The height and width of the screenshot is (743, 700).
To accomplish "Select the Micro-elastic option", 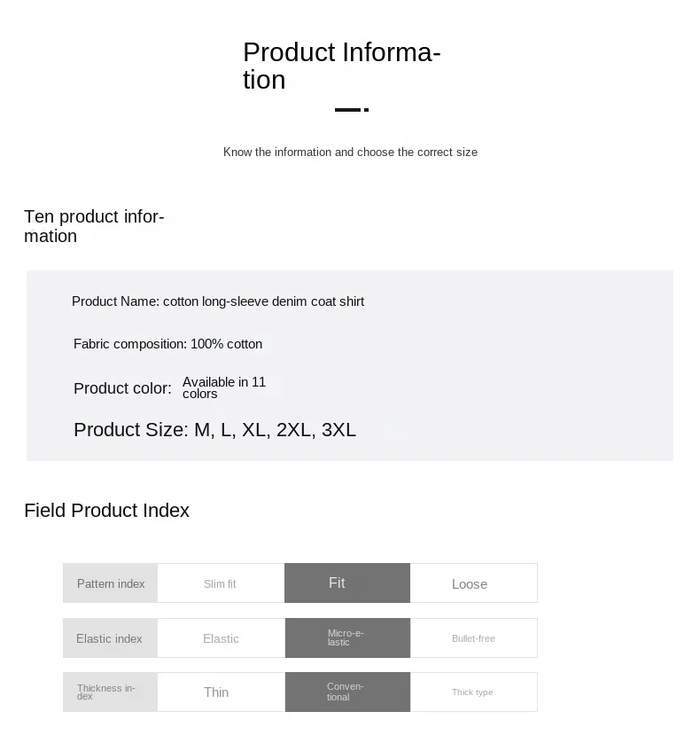I will coord(346,637).
